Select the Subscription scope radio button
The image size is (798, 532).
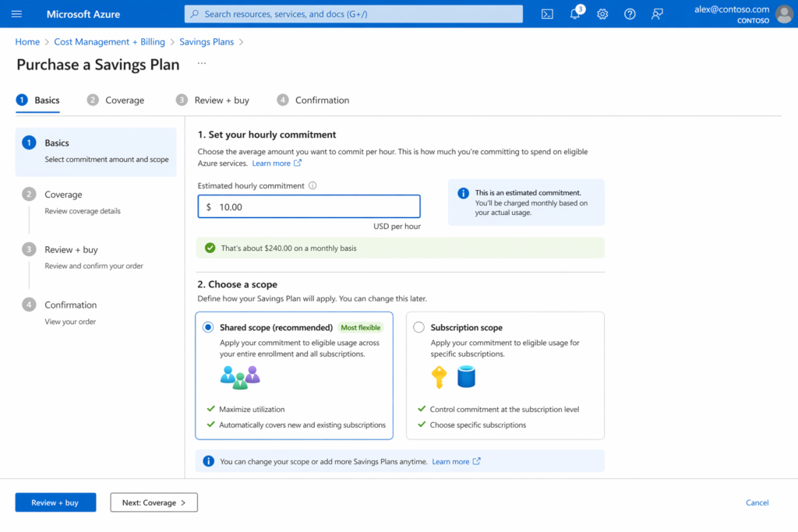pos(417,327)
